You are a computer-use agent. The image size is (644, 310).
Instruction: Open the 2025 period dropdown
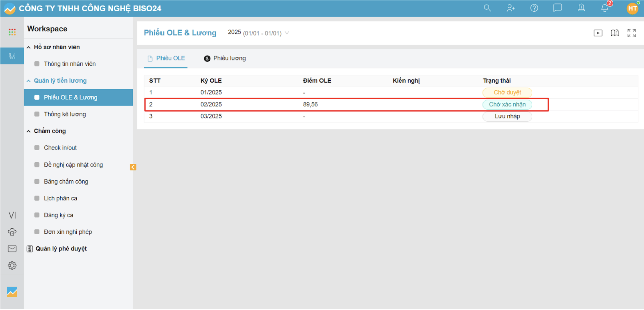[258, 33]
